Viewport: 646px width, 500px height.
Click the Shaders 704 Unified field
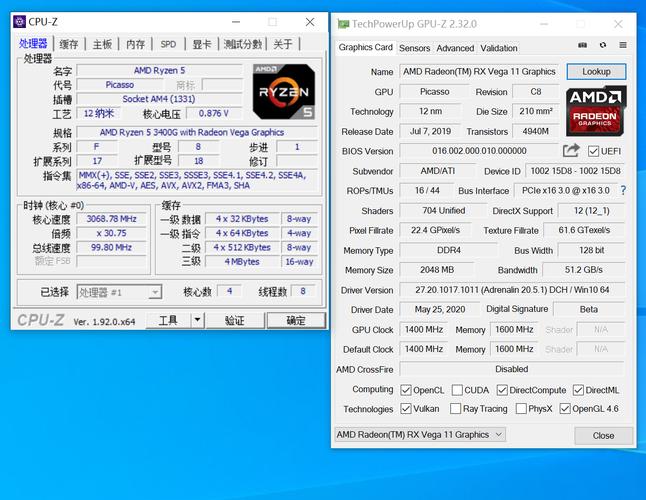coord(443,210)
